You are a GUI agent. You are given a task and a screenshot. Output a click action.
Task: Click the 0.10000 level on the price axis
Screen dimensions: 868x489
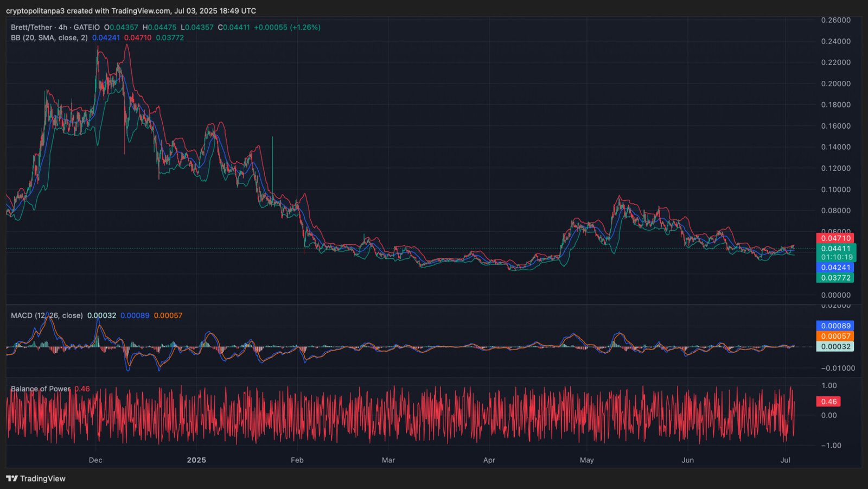[835, 189]
